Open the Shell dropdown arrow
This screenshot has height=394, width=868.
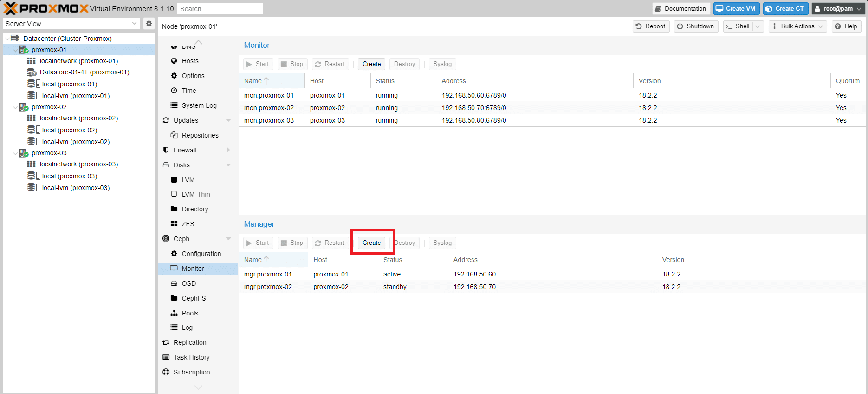[x=758, y=26]
